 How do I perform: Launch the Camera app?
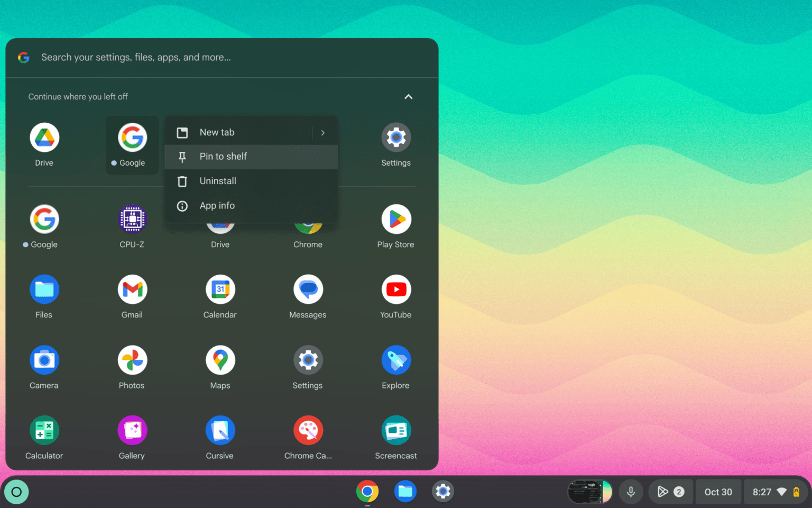[x=44, y=360]
